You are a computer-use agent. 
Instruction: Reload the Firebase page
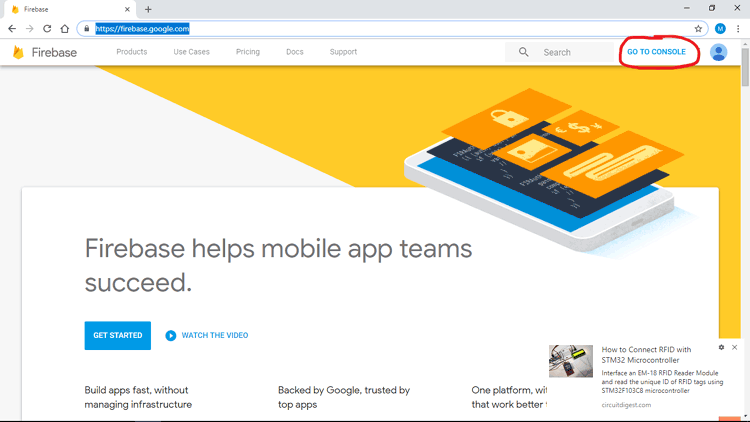(x=47, y=29)
